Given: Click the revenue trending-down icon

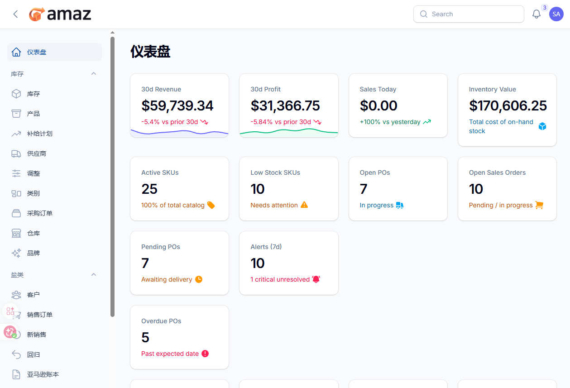Looking at the screenshot, I should [x=204, y=122].
